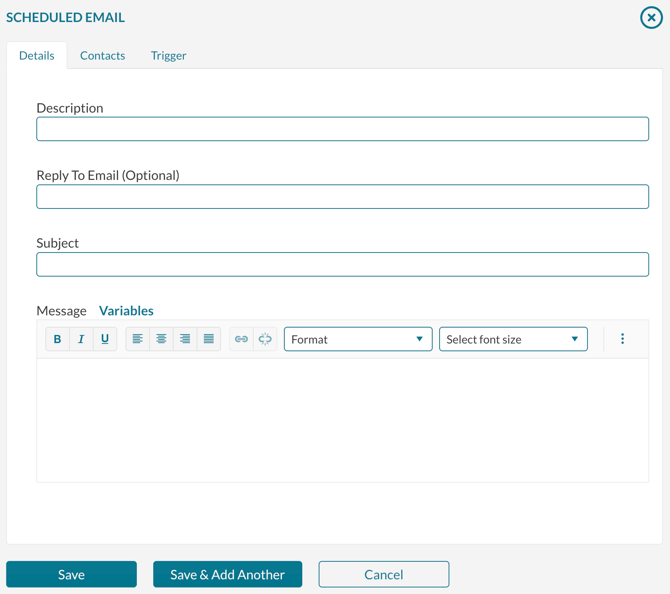
Task: Underline the selected message text
Action: 105,339
